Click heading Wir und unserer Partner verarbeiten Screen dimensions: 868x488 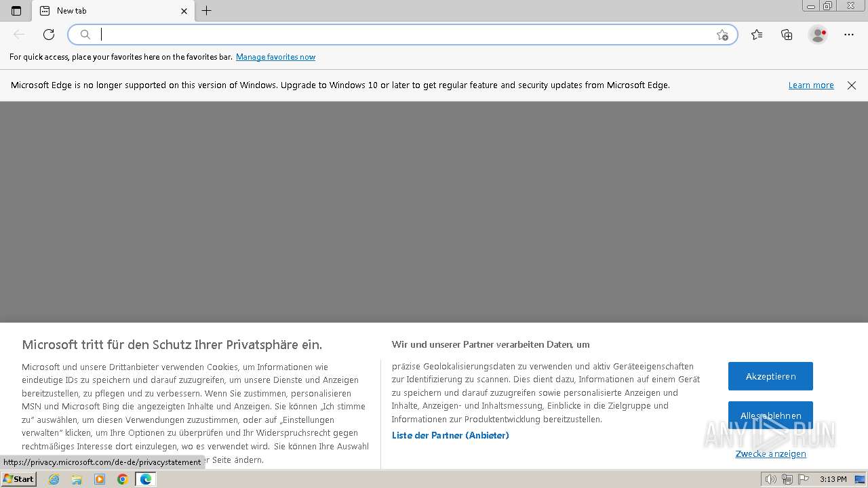(491, 344)
